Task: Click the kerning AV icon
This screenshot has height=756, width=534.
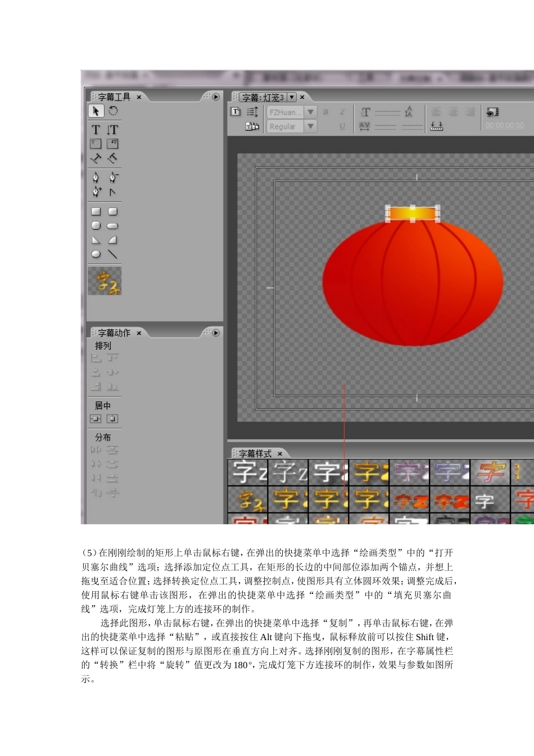Action: point(364,127)
